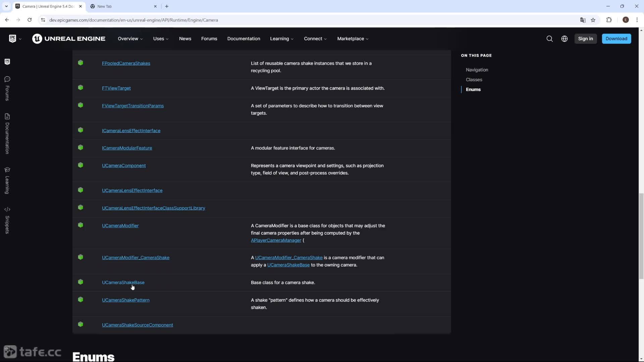644x362 pixels.
Task: Click the Sign in button
Action: [586, 39]
